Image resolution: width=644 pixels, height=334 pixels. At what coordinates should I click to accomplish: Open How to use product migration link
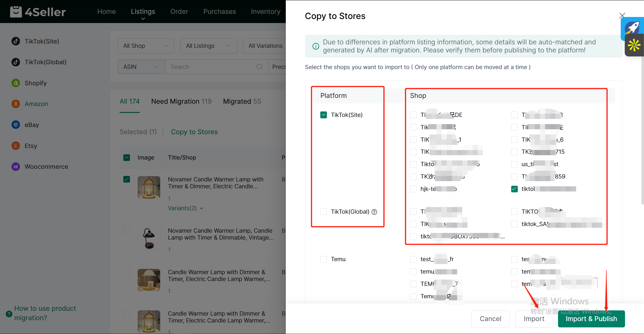click(45, 313)
